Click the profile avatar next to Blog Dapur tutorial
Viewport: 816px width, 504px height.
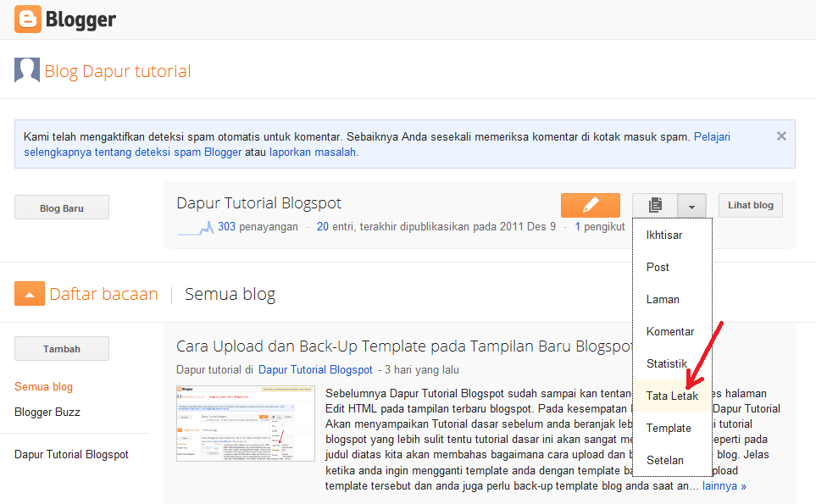pos(27,70)
